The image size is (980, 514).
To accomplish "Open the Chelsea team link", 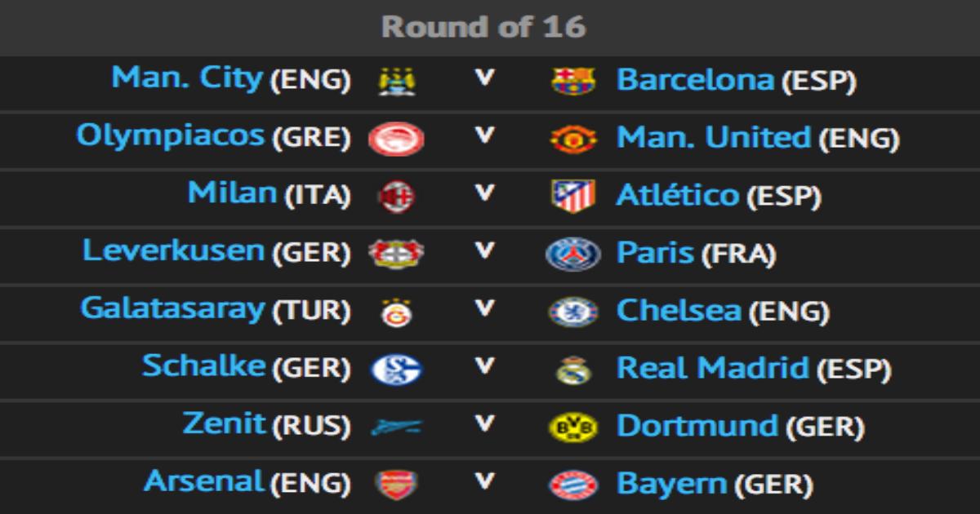I will coord(679,310).
